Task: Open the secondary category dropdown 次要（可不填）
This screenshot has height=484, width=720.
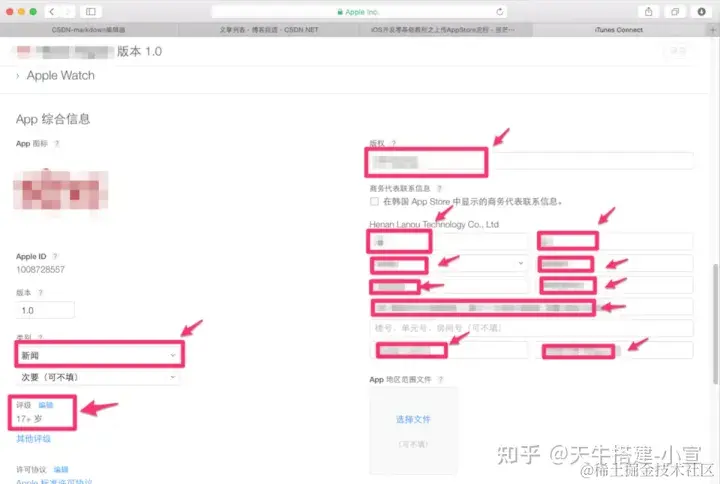Action: 98,377
